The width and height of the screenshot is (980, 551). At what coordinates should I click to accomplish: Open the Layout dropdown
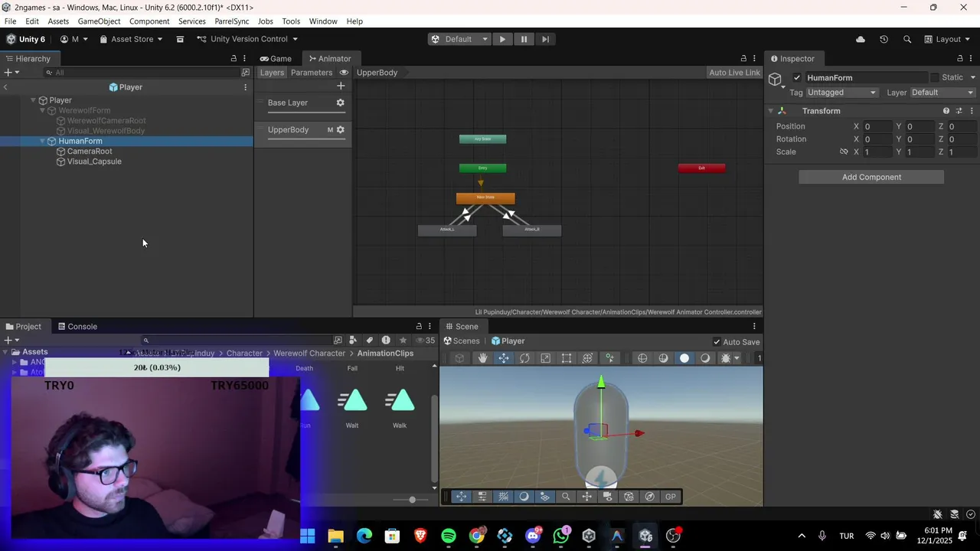click(948, 39)
